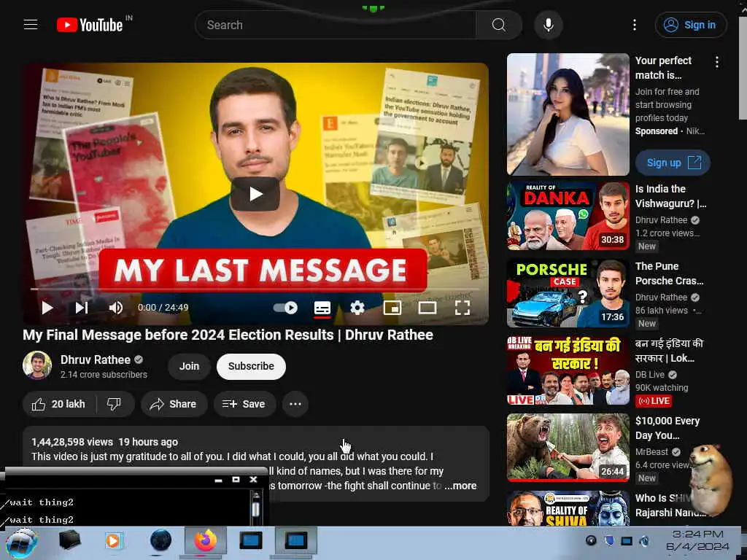Switch to theater mode

click(427, 308)
